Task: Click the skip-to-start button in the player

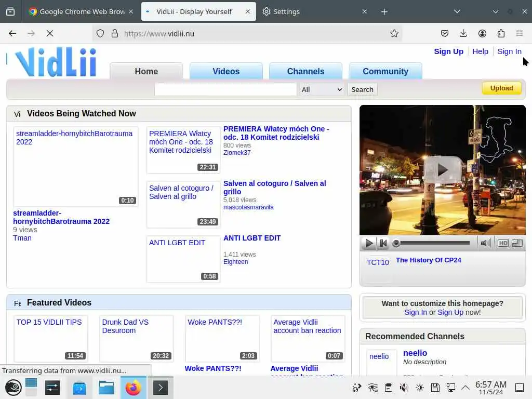Action: [x=383, y=243]
